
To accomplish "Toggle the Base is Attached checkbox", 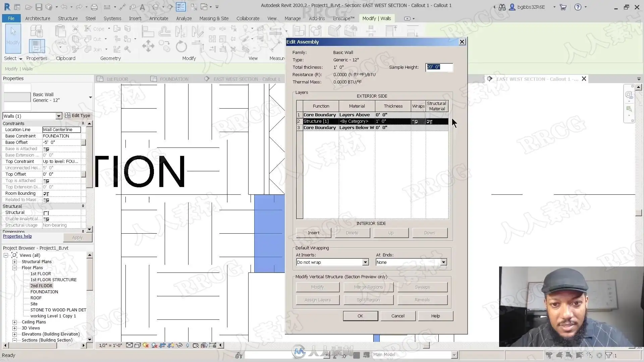I will tap(47, 149).
